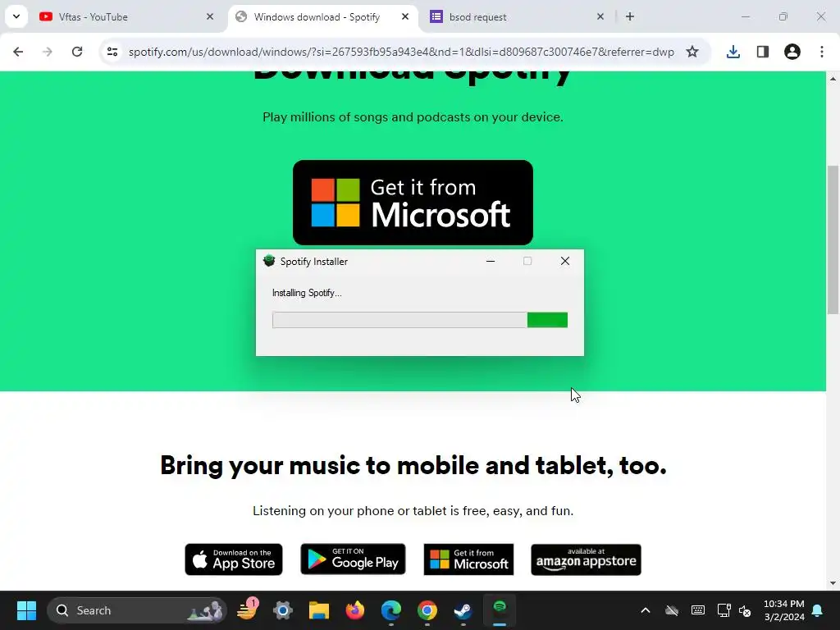This screenshot has height=630, width=840.
Task: Open amazon appstore badge
Action: (586, 559)
